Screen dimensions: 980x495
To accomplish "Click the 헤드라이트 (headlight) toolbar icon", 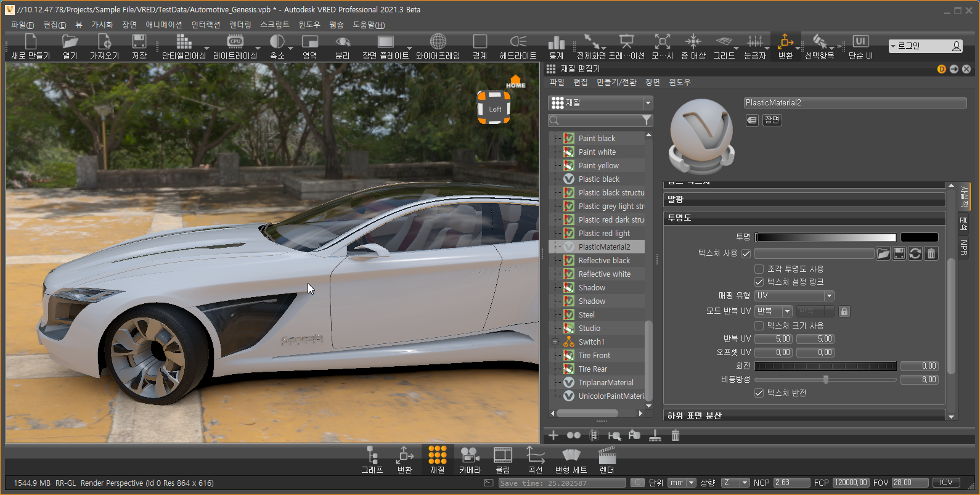I will tap(518, 46).
